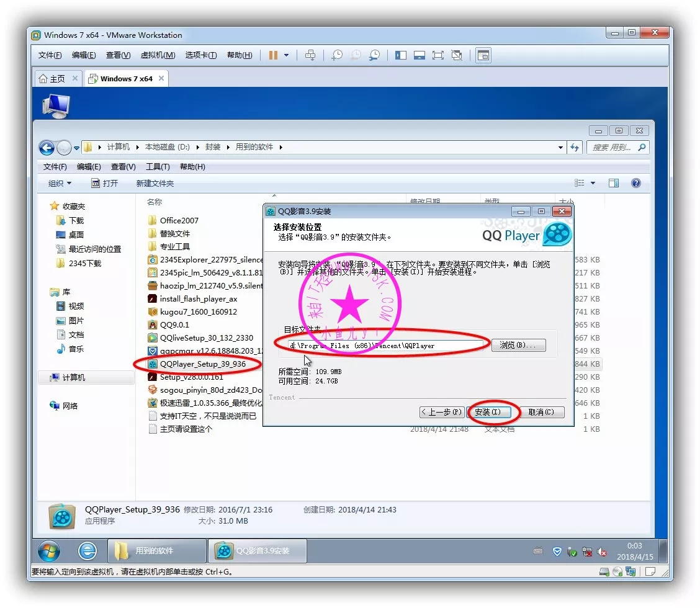Screen dimensions: 700x608
Task: Open Internet Explorer from the taskbar
Action: pyautogui.click(x=87, y=550)
